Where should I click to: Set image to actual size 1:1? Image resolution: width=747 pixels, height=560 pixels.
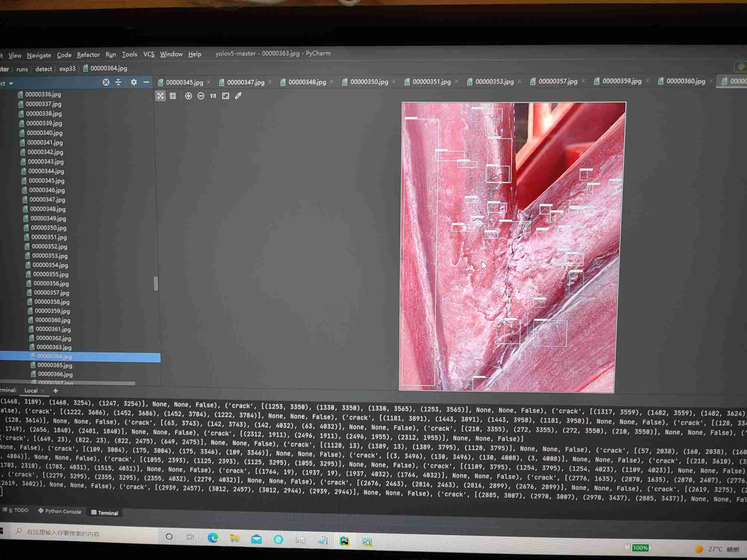click(213, 96)
